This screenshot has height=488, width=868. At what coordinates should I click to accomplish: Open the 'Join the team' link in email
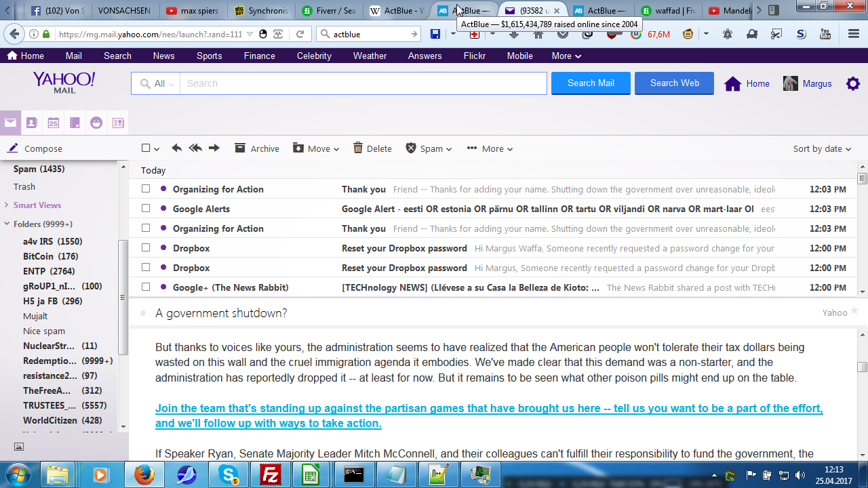[489, 415]
